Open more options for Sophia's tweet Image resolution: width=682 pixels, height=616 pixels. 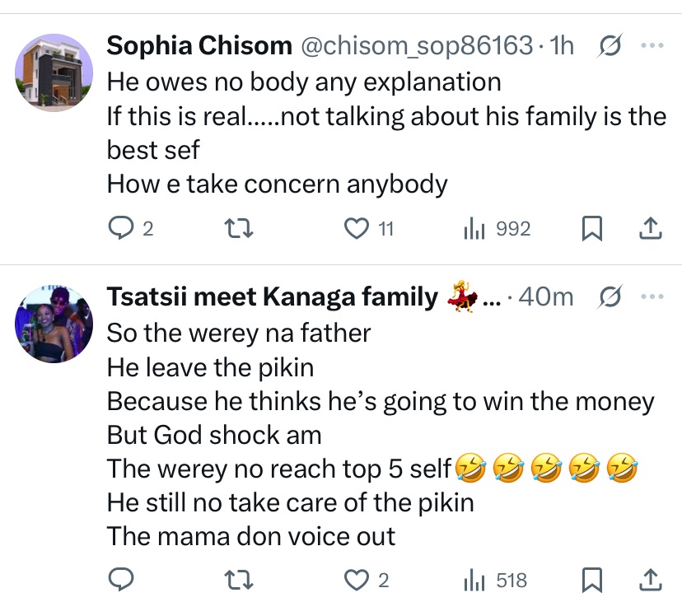click(652, 45)
